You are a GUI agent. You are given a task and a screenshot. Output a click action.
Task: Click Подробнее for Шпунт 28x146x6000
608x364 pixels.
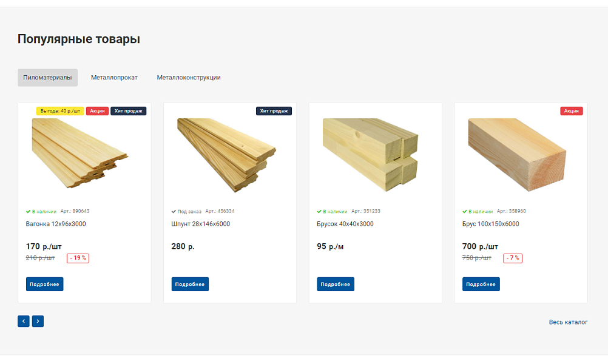tap(190, 284)
